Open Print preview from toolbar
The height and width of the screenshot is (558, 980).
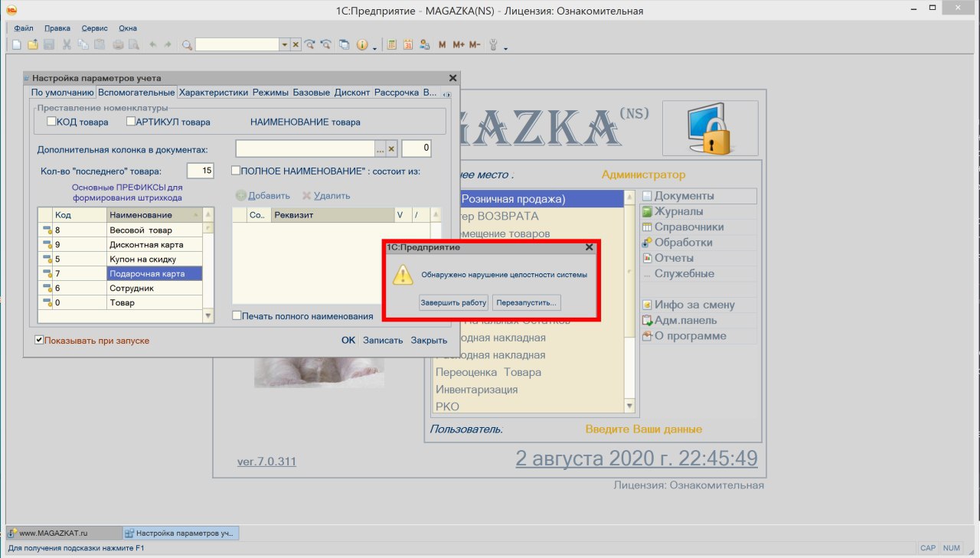133,45
